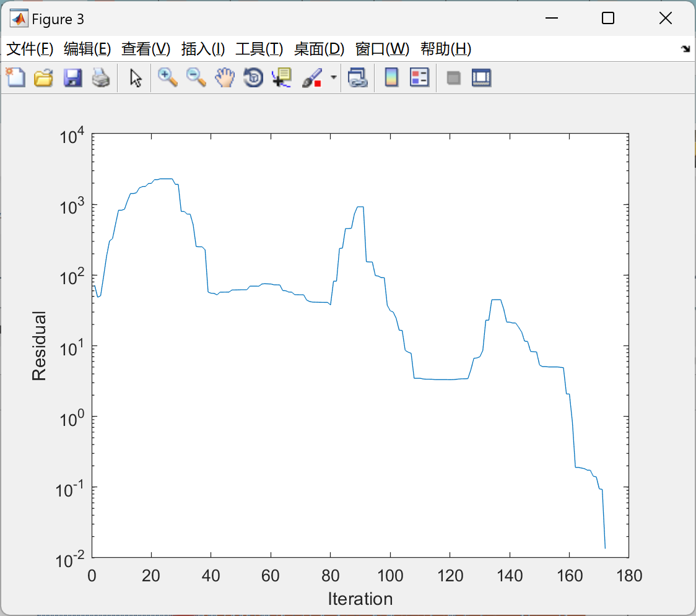Open a file with the folder icon
The width and height of the screenshot is (696, 616).
(x=43, y=77)
